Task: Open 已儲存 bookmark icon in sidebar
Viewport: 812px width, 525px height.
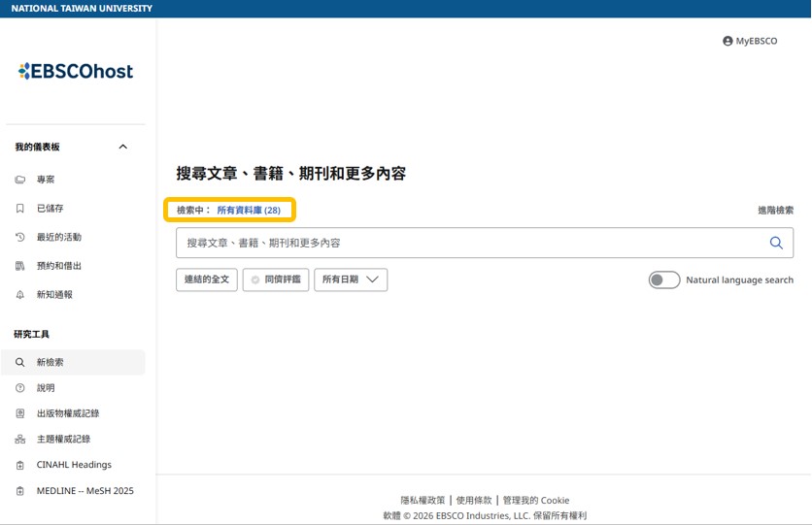Action: pos(20,209)
